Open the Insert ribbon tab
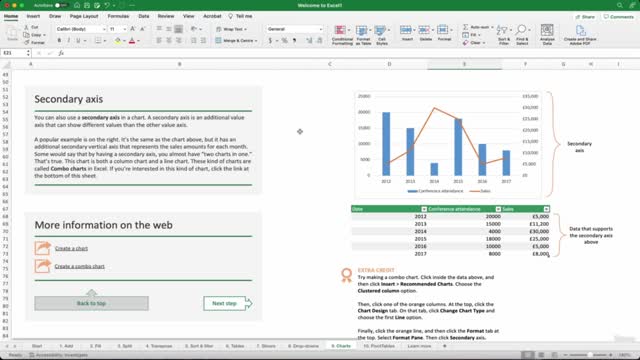Image resolution: width=640 pixels, height=360 pixels. 33,16
